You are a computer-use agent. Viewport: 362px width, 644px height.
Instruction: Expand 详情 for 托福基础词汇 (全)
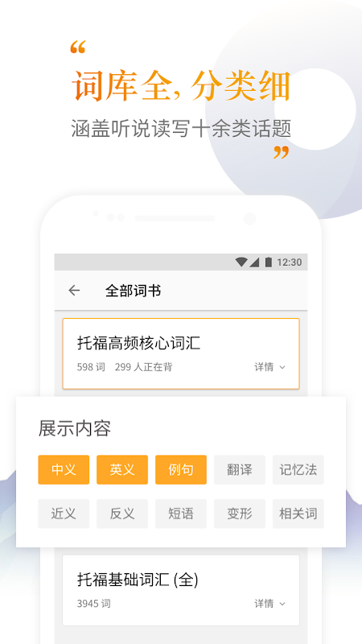pyautogui.click(x=269, y=603)
